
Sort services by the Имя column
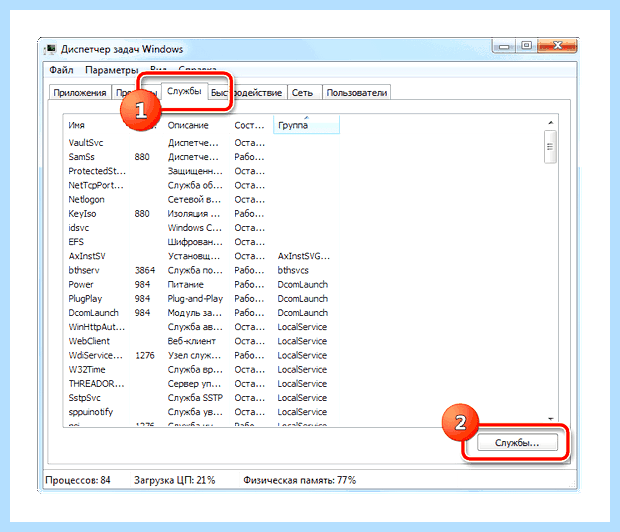[76, 125]
